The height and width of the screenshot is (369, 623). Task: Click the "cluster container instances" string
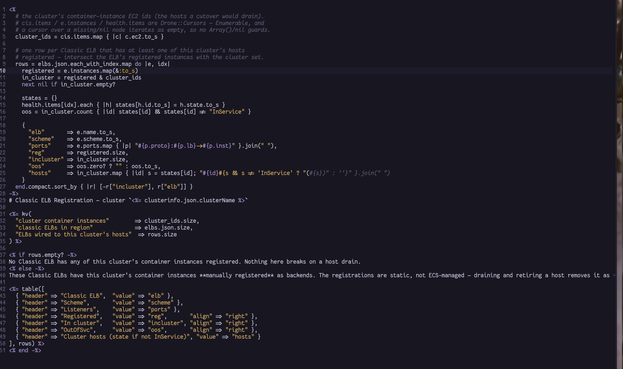point(62,220)
